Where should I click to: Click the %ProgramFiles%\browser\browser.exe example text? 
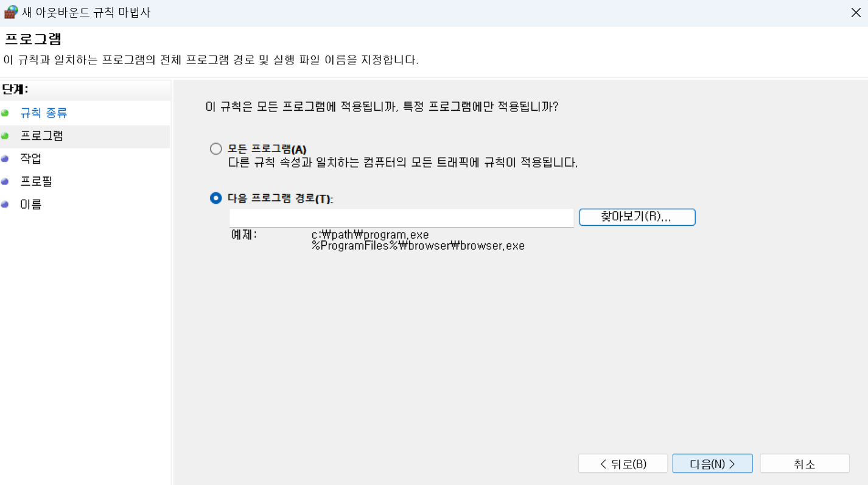pyautogui.click(x=418, y=246)
